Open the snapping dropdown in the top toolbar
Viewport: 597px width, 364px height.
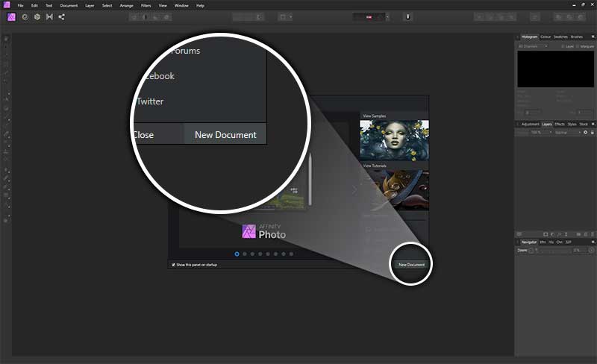click(387, 17)
